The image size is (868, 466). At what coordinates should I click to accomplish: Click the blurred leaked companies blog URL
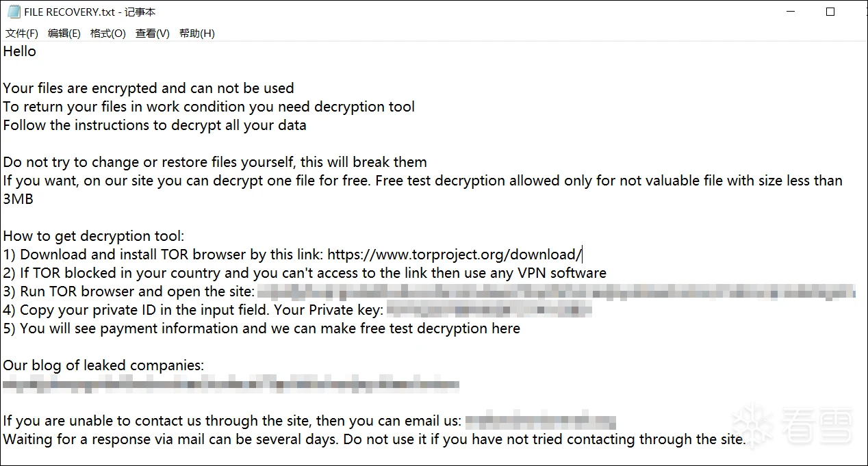[x=230, y=384]
